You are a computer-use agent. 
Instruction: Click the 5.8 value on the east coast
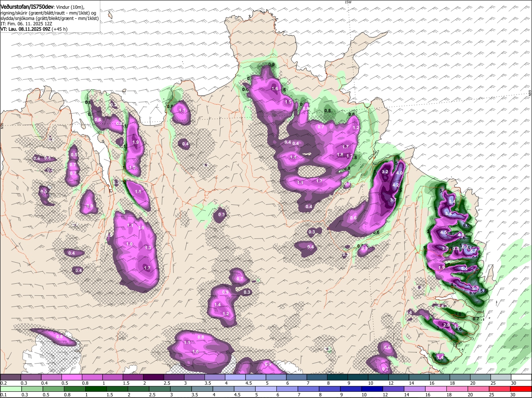[483, 291]
